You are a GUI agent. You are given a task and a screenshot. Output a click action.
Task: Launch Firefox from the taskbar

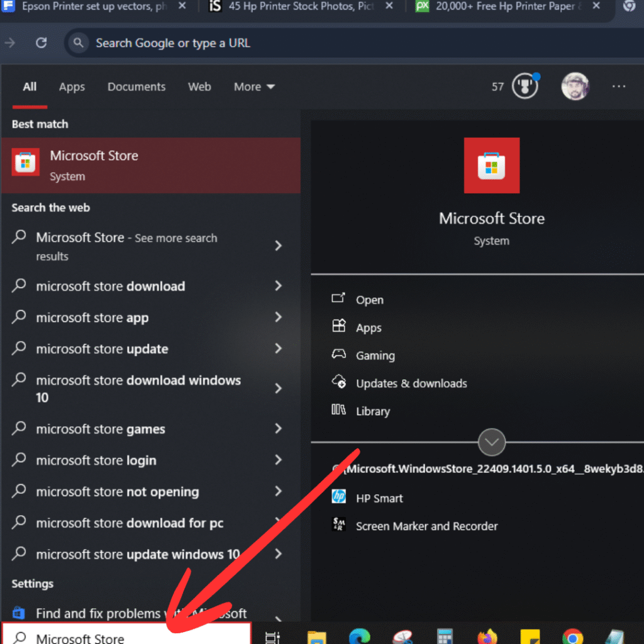[487, 636]
